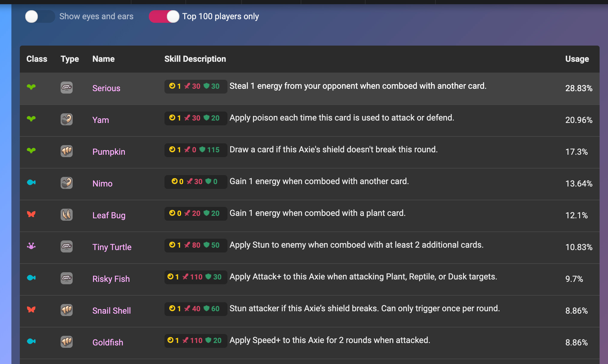This screenshot has height=364, width=608.
Task: Open the Pumpkin card link
Action: pos(109,152)
